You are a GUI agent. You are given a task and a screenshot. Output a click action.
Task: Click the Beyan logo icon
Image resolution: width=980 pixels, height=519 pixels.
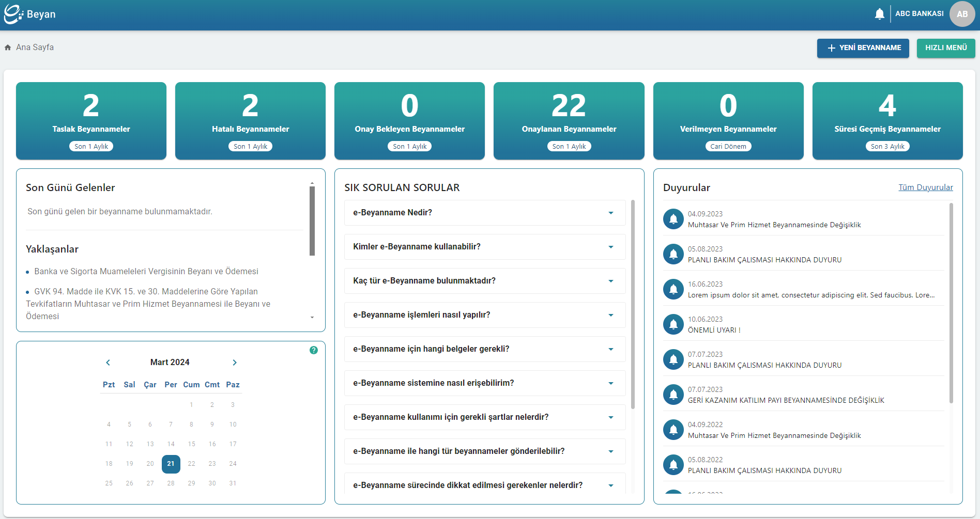[13, 14]
